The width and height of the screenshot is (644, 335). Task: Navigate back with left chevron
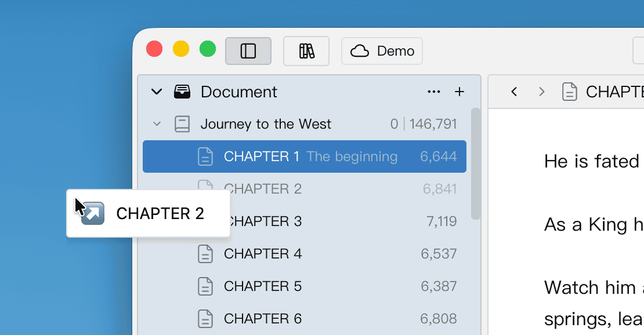coord(514,92)
